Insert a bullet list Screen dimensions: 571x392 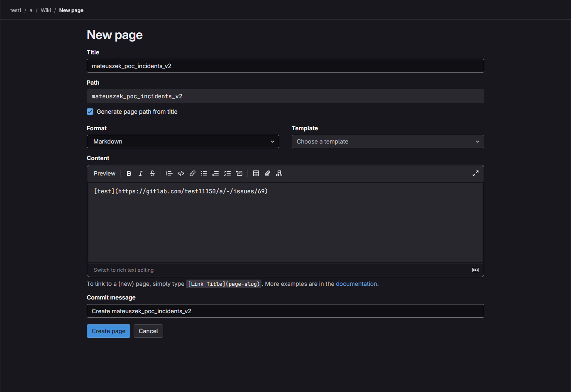coord(204,173)
